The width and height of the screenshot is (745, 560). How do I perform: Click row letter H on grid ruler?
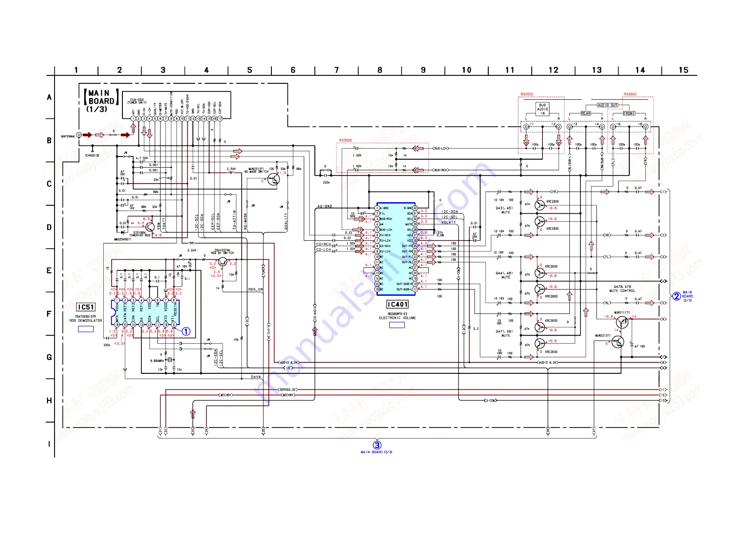coord(49,400)
